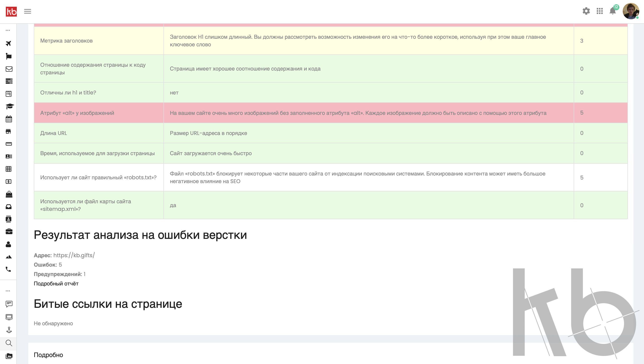Open the anchor icon in sidebar
Viewport: 644px width, 364px height.
(x=9, y=330)
